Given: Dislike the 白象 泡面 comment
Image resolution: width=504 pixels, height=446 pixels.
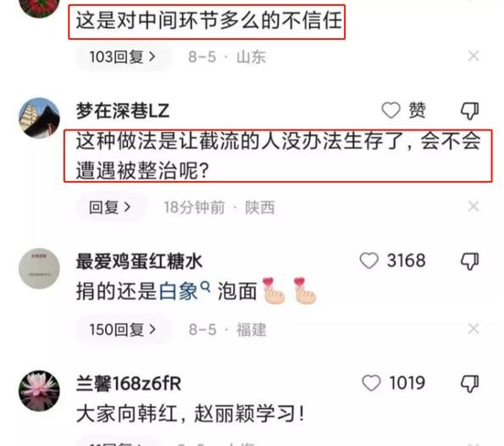Looking at the screenshot, I should click(470, 261).
